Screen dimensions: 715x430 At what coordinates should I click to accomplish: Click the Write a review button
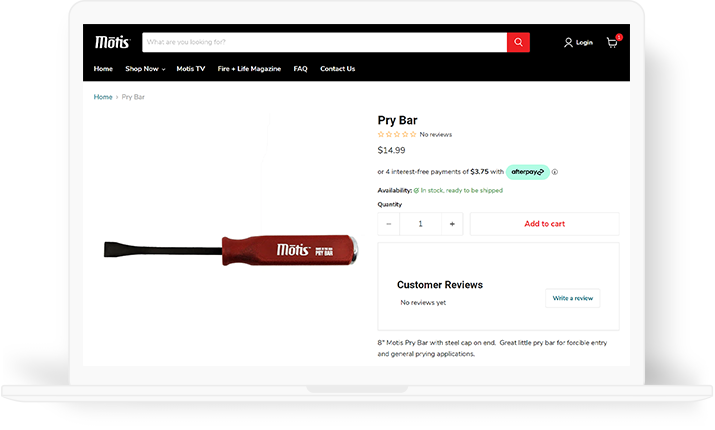[573, 298]
